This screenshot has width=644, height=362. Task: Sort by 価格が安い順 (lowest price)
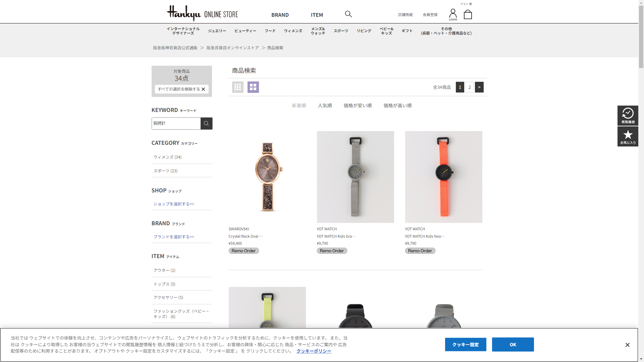[358, 106]
